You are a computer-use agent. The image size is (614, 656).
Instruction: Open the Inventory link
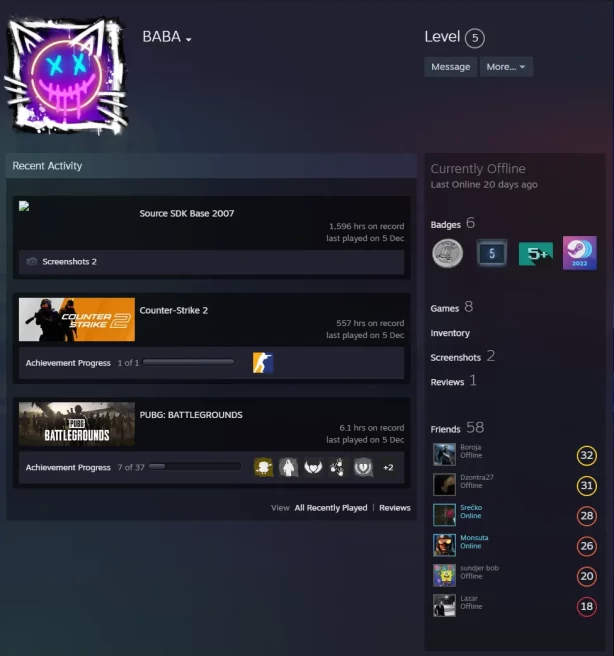tap(450, 333)
